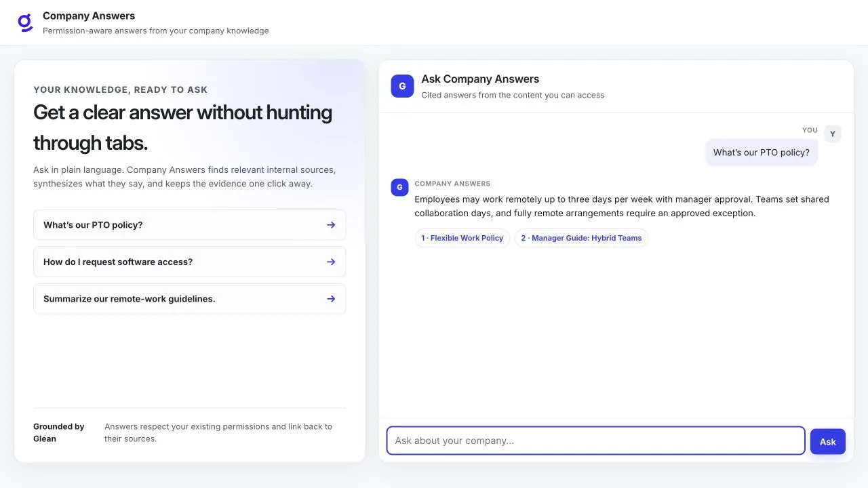Screen dimensions: 868x488
Task: Click the "Get a clear answer" headline
Action: pos(183,127)
